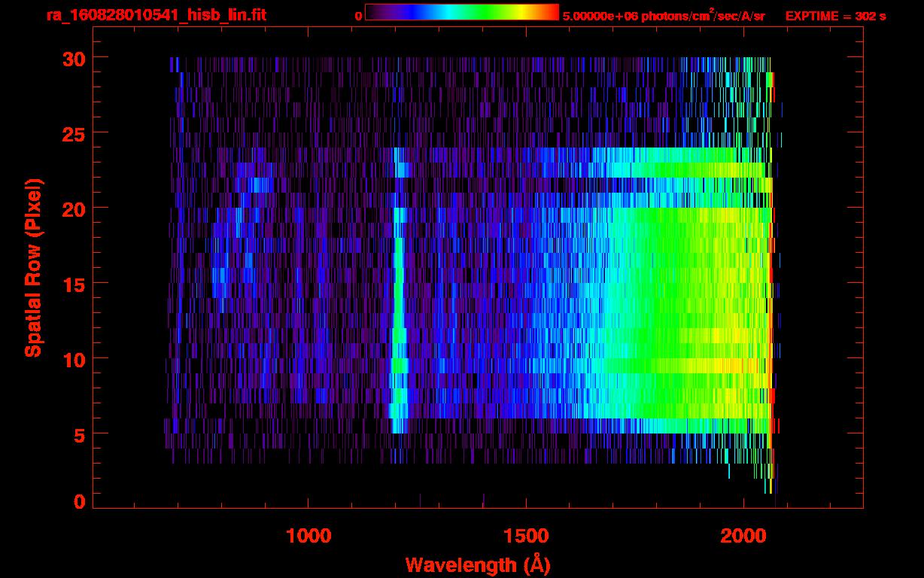Click the color bar minimum value 0

pyautogui.click(x=358, y=17)
